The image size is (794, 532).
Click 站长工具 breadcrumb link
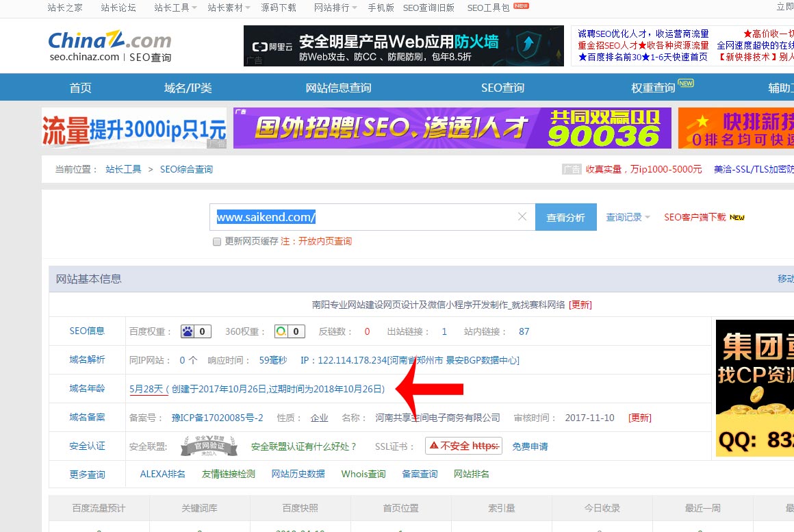tap(123, 169)
